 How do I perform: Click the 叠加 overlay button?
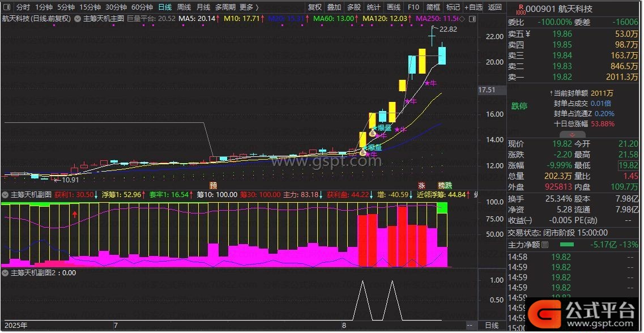click(334, 7)
